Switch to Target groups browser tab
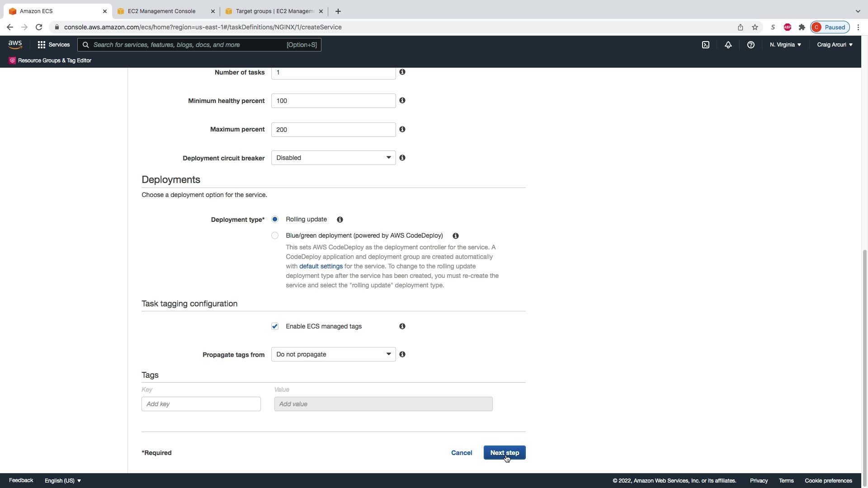This screenshot has height=488, width=868. pos(274,11)
